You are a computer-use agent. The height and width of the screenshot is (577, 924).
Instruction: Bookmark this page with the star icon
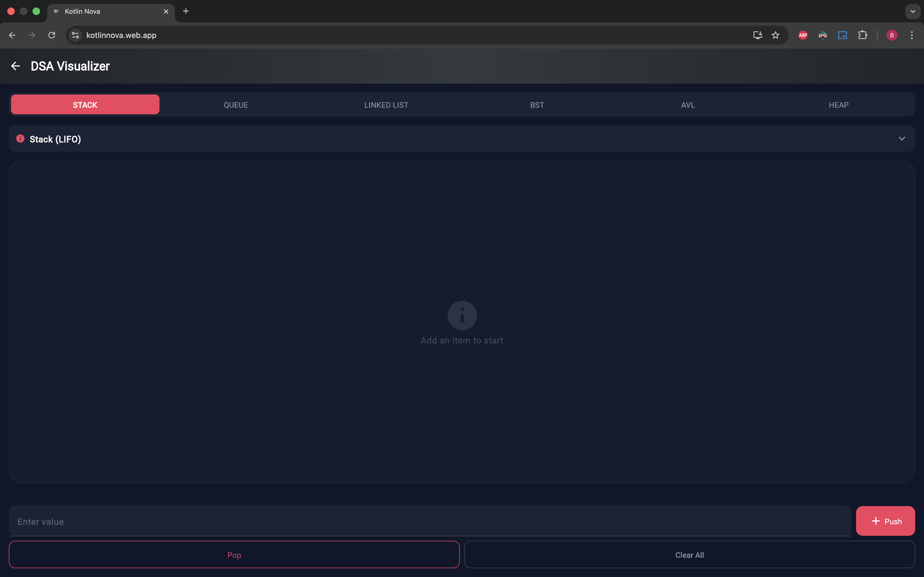point(776,35)
